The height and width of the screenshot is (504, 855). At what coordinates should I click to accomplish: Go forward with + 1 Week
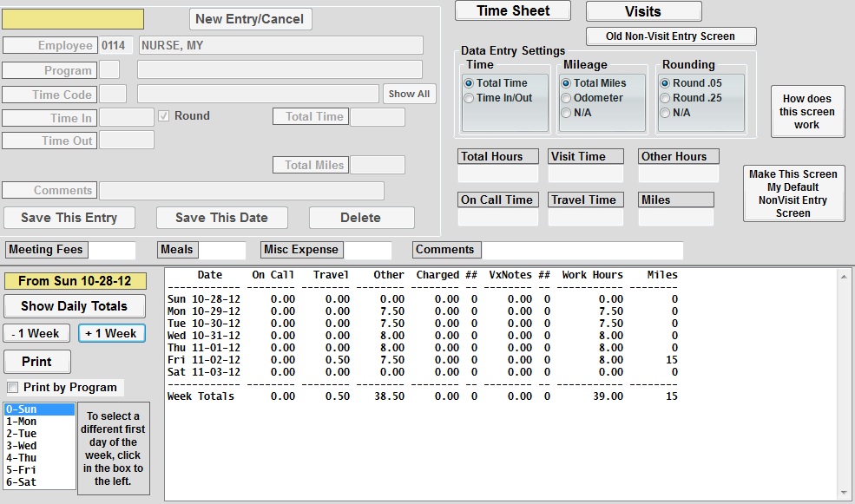(x=111, y=333)
